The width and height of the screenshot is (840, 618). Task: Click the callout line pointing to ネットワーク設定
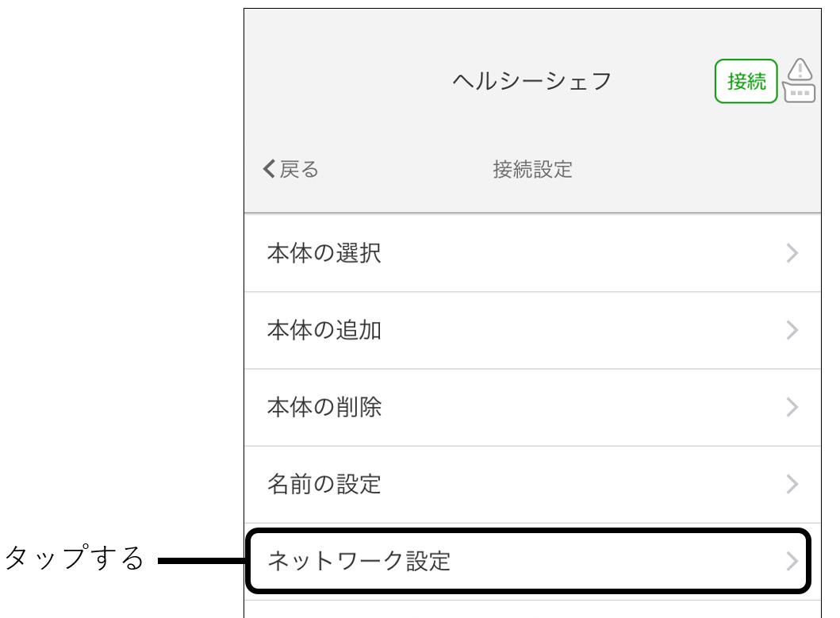(x=201, y=562)
